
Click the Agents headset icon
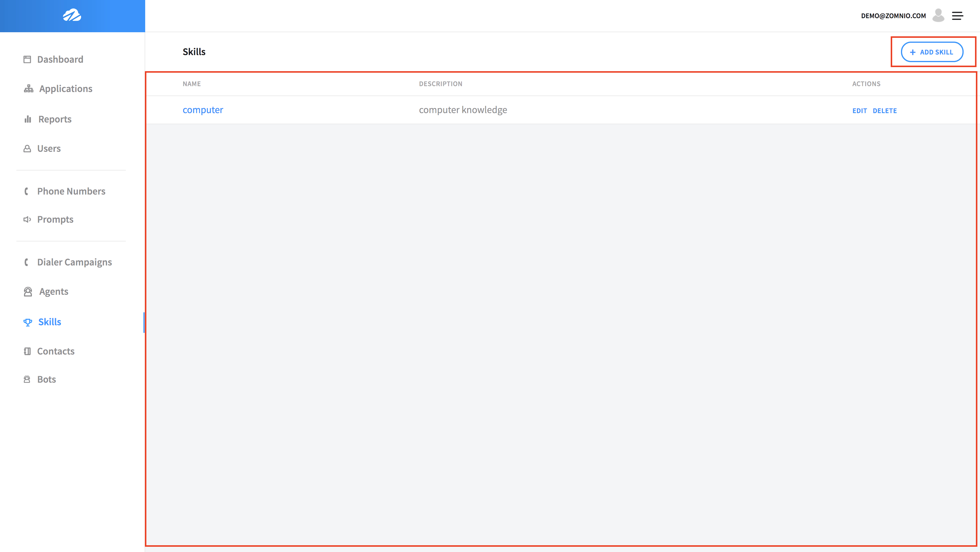(28, 292)
